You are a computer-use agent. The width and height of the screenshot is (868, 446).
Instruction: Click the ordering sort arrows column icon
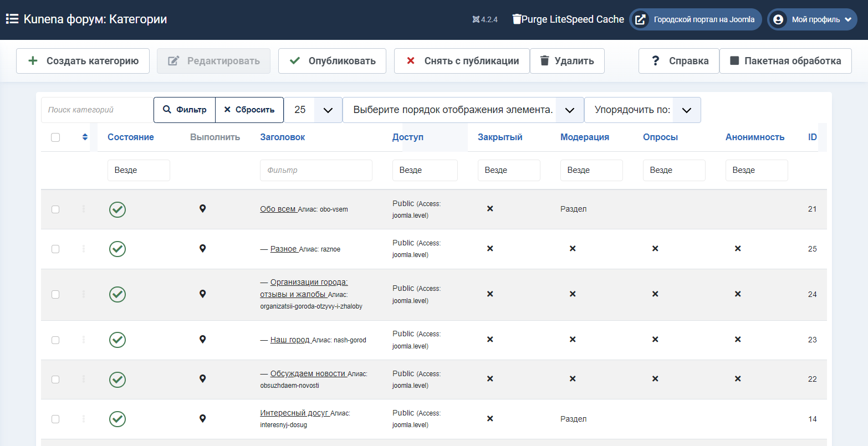(x=85, y=137)
